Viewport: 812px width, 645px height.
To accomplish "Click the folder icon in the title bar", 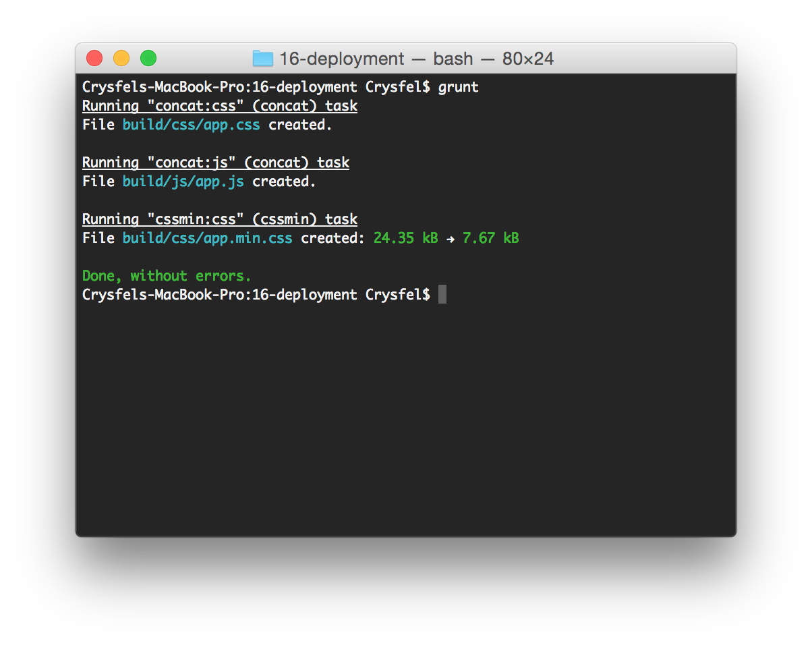I will point(263,59).
